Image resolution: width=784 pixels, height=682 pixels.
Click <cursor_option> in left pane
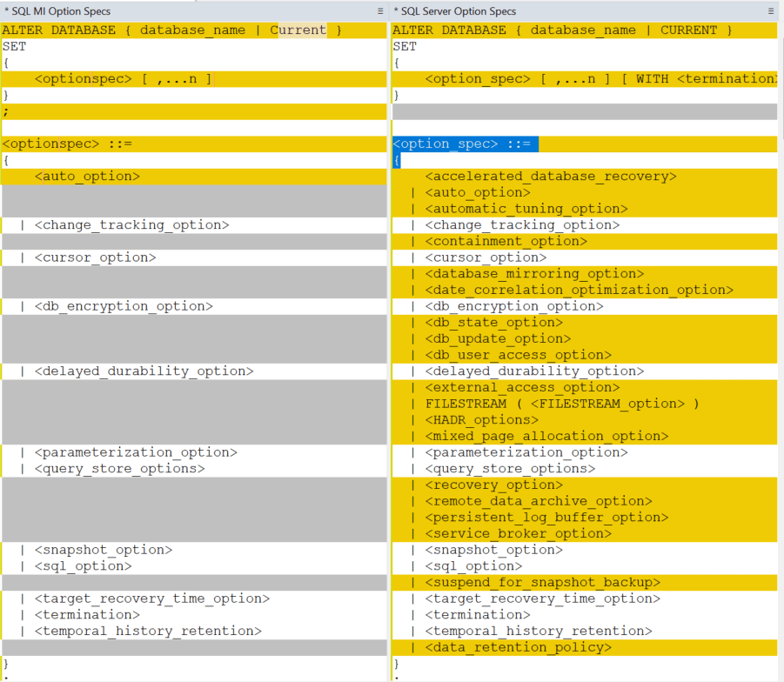(96, 257)
